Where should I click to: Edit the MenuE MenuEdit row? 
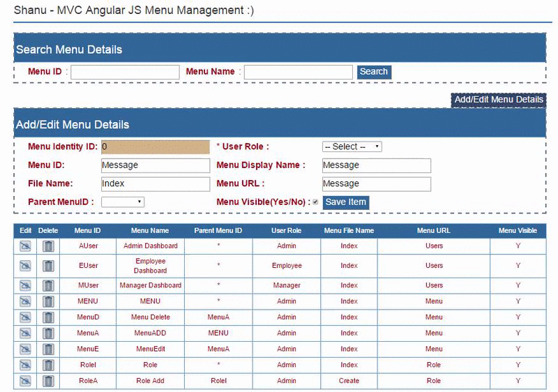pyautogui.click(x=25, y=349)
